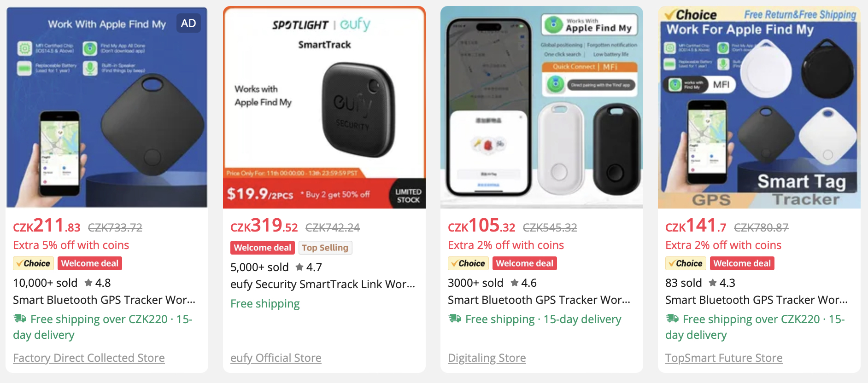
Task: Visit the eufy Official Store page
Action: [276, 358]
